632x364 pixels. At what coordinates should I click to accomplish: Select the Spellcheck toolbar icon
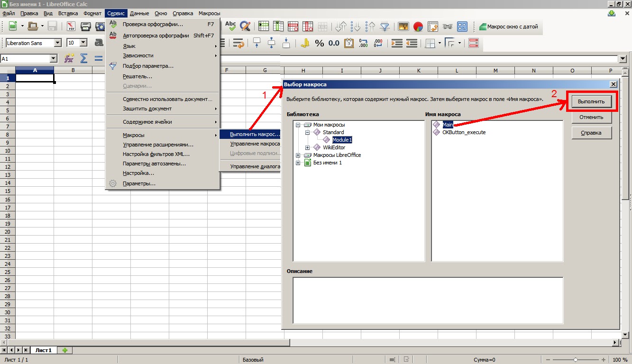click(230, 27)
